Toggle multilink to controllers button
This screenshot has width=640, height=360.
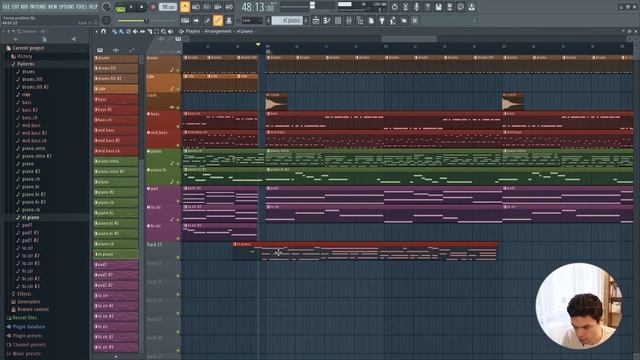218,20
